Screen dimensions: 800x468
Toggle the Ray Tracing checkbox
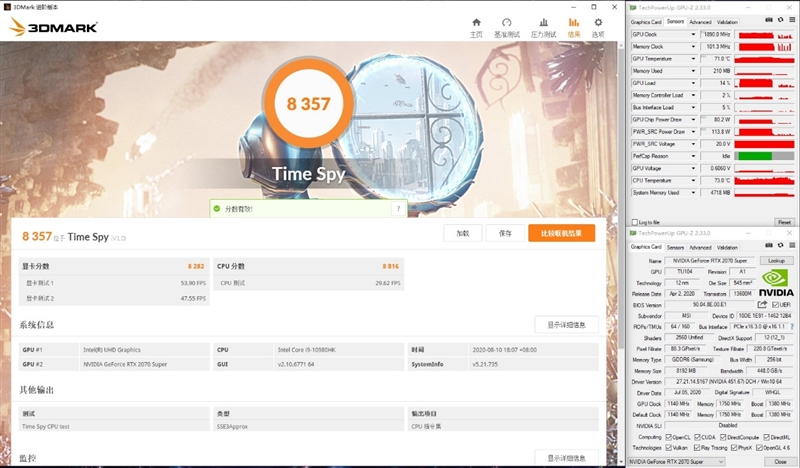click(697, 448)
